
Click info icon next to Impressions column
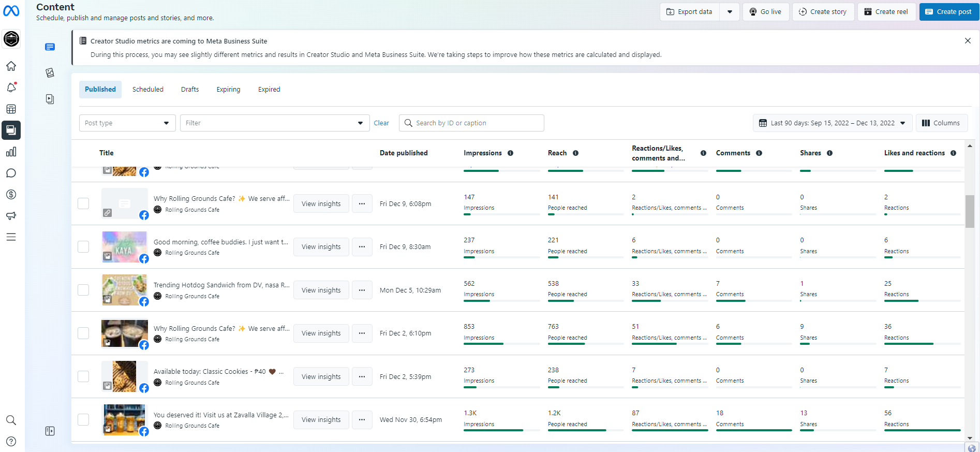tap(510, 153)
